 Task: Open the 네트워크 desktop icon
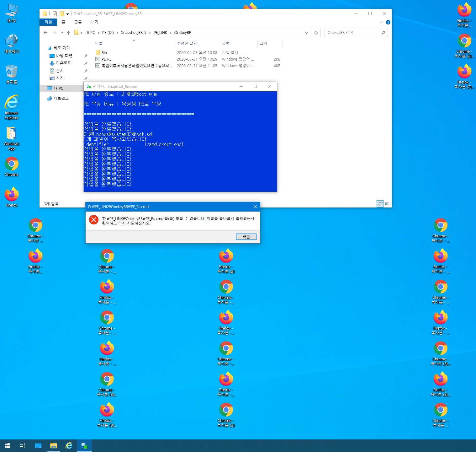coord(12,44)
